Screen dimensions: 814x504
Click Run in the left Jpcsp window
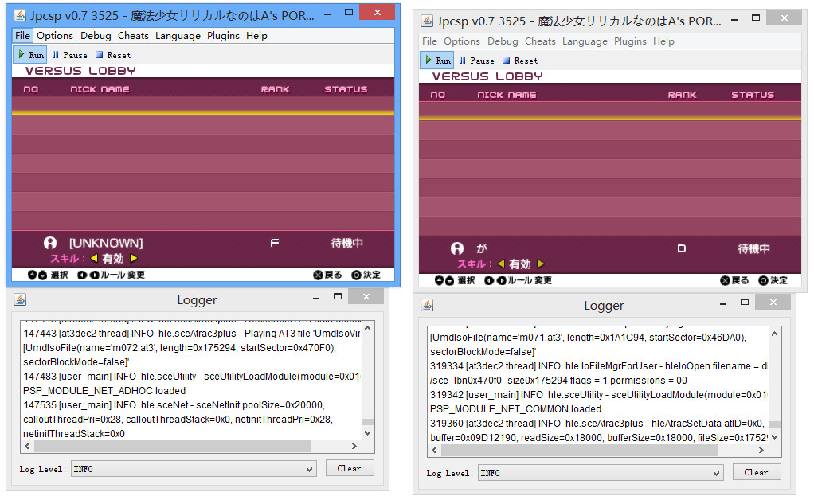pyautogui.click(x=30, y=55)
